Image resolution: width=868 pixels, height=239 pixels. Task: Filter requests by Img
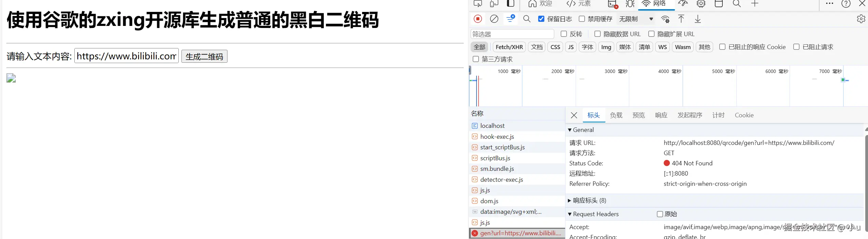606,47
